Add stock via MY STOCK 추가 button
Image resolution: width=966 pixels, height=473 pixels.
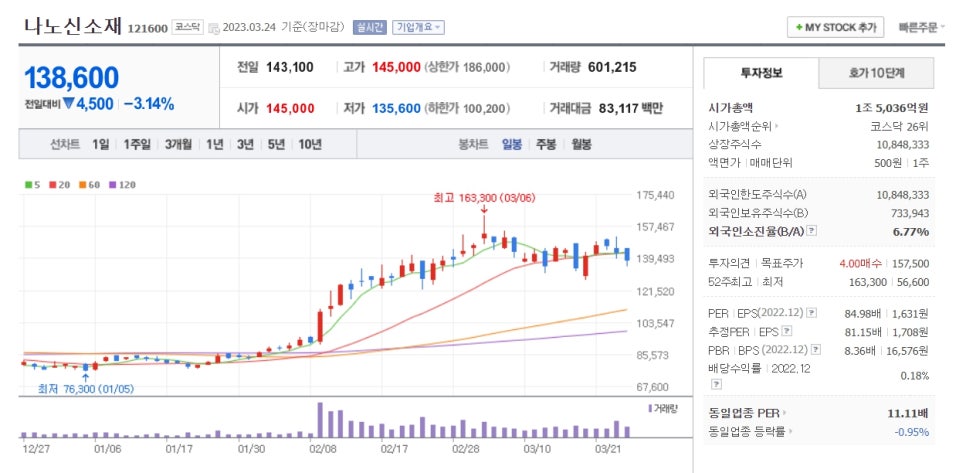point(835,27)
